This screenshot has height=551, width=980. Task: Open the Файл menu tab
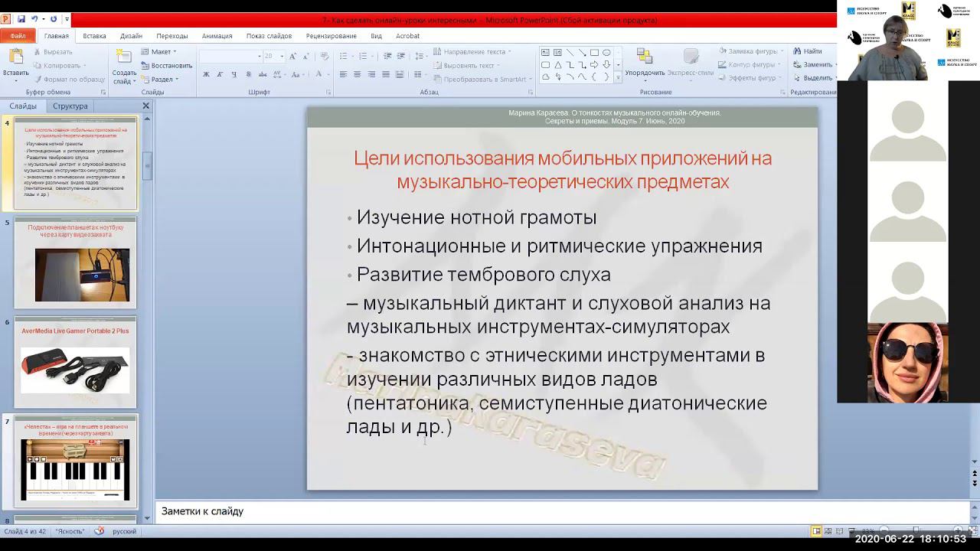pos(18,35)
